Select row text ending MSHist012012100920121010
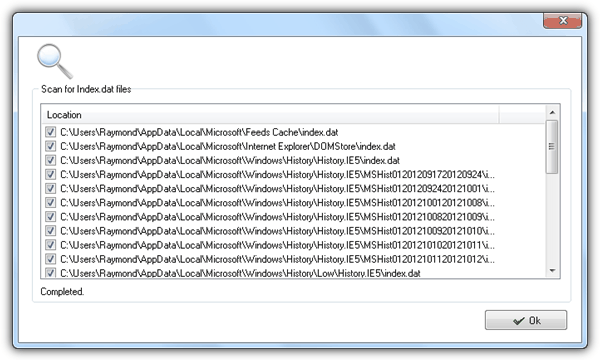The image size is (600, 360). pos(277,231)
